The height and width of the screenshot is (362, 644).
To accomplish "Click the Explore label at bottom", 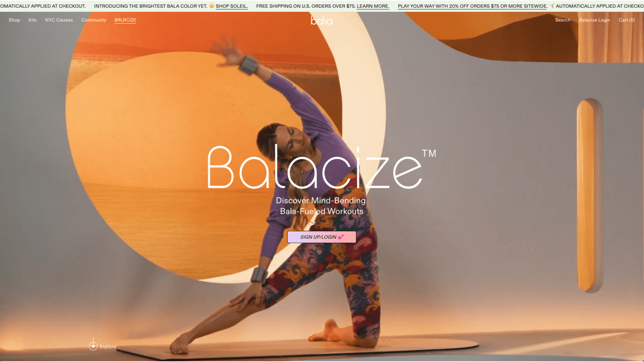I will pos(108,347).
